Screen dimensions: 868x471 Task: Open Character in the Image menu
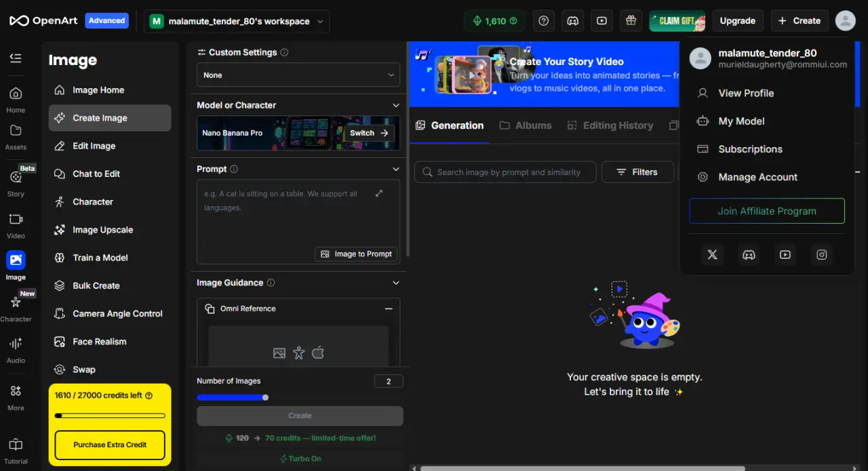pos(110,201)
